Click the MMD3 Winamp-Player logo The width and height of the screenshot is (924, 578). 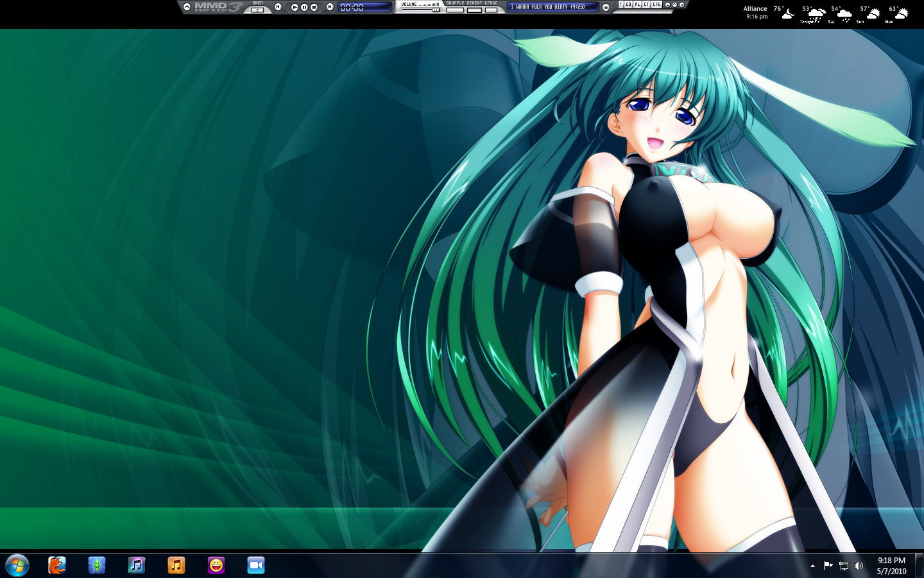(x=218, y=7)
